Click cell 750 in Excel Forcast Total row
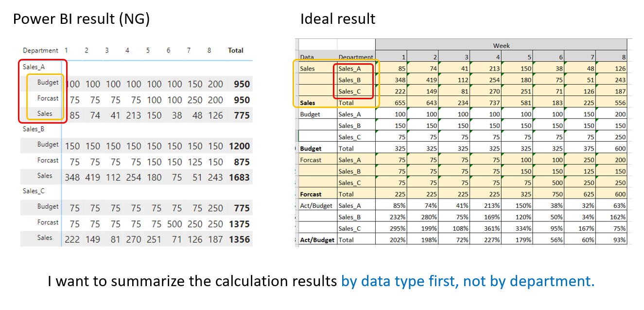Image resolution: width=644 pixels, height=310 pixels. (x=548, y=194)
